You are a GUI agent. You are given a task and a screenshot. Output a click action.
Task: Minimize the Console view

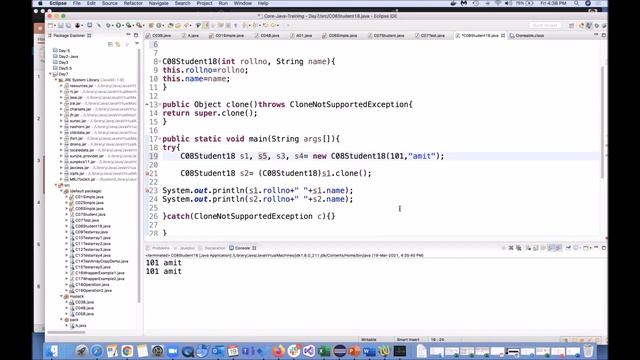point(596,248)
